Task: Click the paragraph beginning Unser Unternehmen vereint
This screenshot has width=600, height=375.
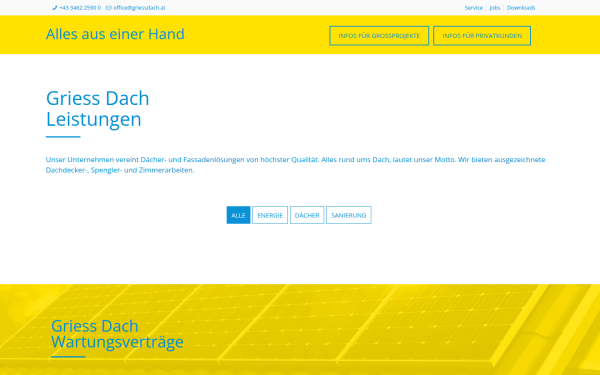Action: tap(295, 165)
